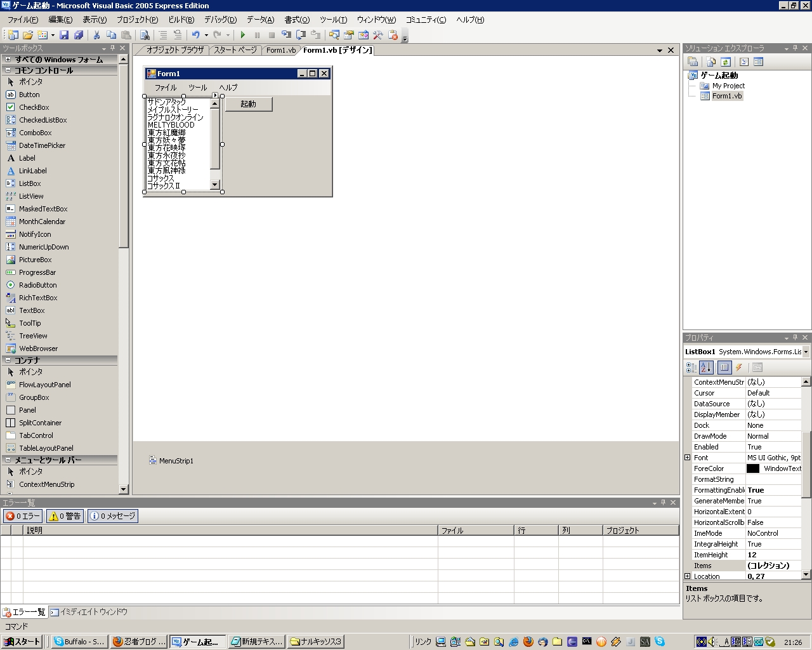Image resolution: width=812 pixels, height=650 pixels.
Task: Open the Undo history dropdown arrow
Action: coord(206,35)
